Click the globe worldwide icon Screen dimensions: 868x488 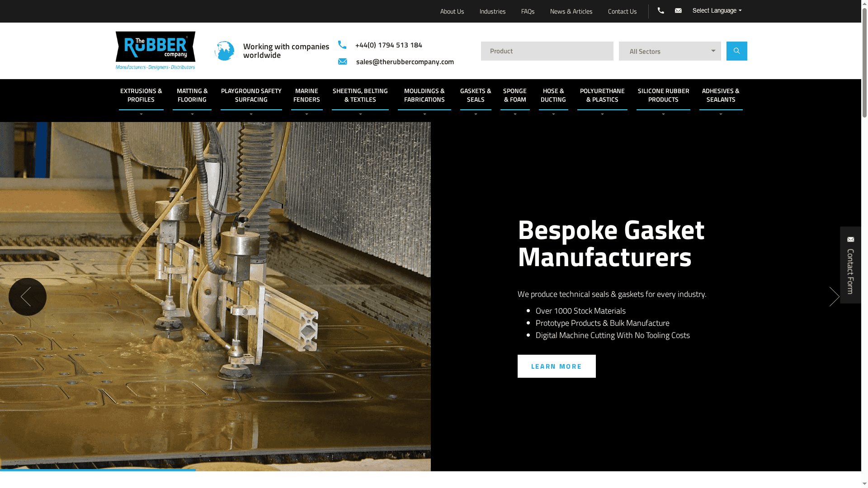(225, 51)
